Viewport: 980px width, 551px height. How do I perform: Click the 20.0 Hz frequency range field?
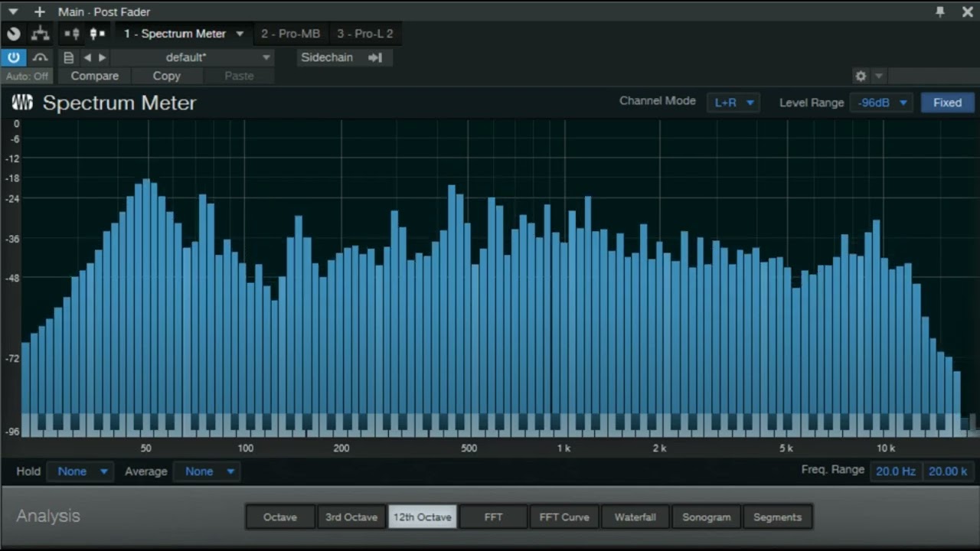[x=896, y=471]
